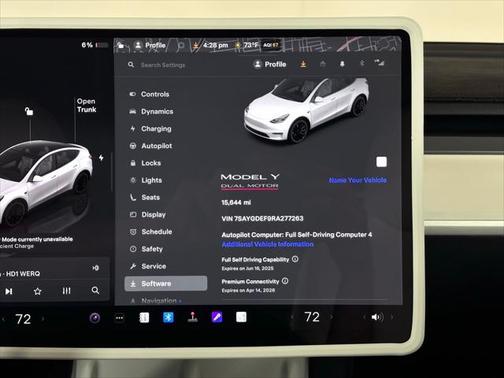This screenshot has width=504, height=378.
Task: Tap info icon beside Full Self Driving Capability
Action: pyautogui.click(x=295, y=259)
